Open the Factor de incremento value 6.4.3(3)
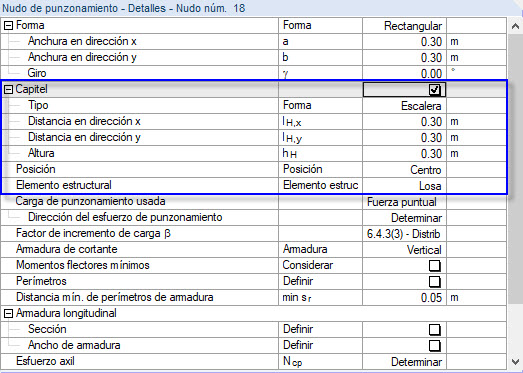523x373 pixels. click(x=405, y=234)
